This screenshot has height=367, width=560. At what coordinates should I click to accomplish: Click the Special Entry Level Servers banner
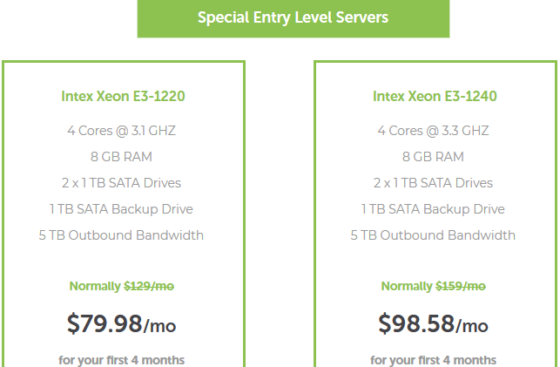click(x=293, y=18)
